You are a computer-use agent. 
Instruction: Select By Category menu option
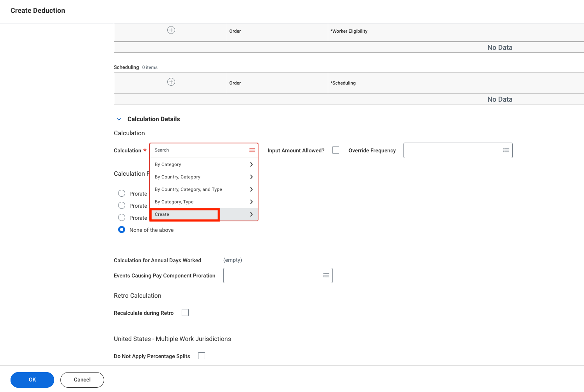click(x=204, y=164)
